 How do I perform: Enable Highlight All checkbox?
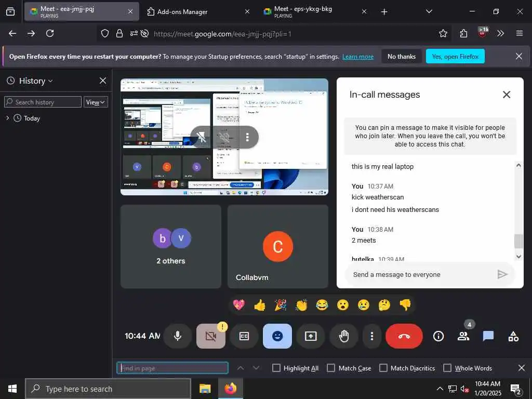(276, 368)
